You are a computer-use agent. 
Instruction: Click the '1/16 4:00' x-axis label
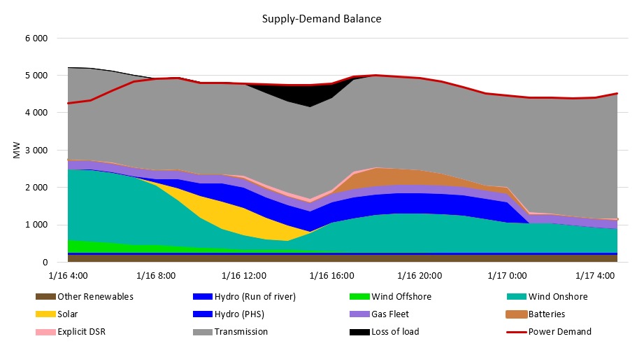tap(69, 276)
